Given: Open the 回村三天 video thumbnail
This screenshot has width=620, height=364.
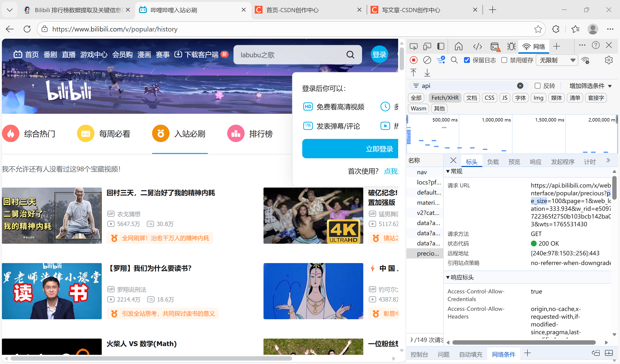Looking at the screenshot, I should click(x=52, y=215).
